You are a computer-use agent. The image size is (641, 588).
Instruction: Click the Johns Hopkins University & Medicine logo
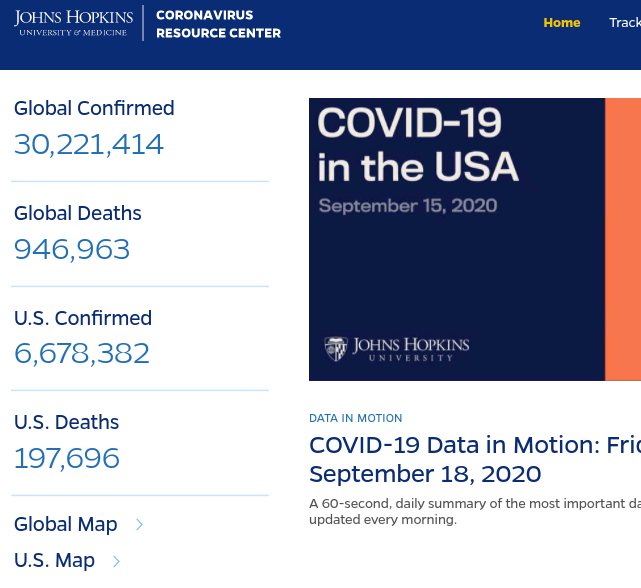74,23
